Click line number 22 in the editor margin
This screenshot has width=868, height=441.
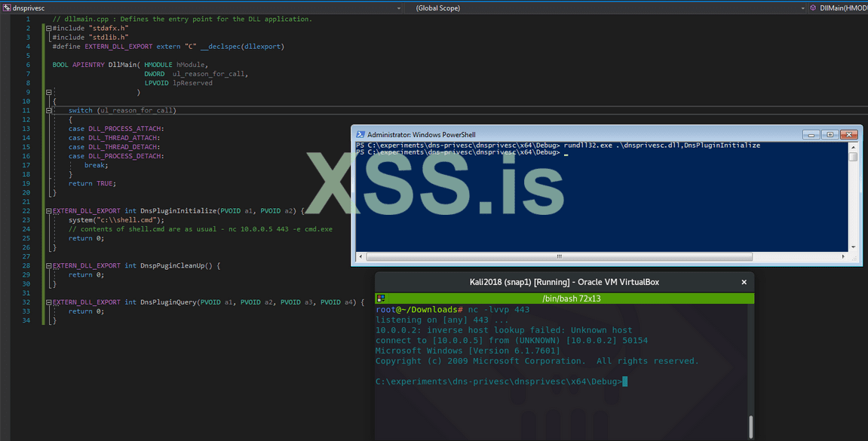(26, 211)
